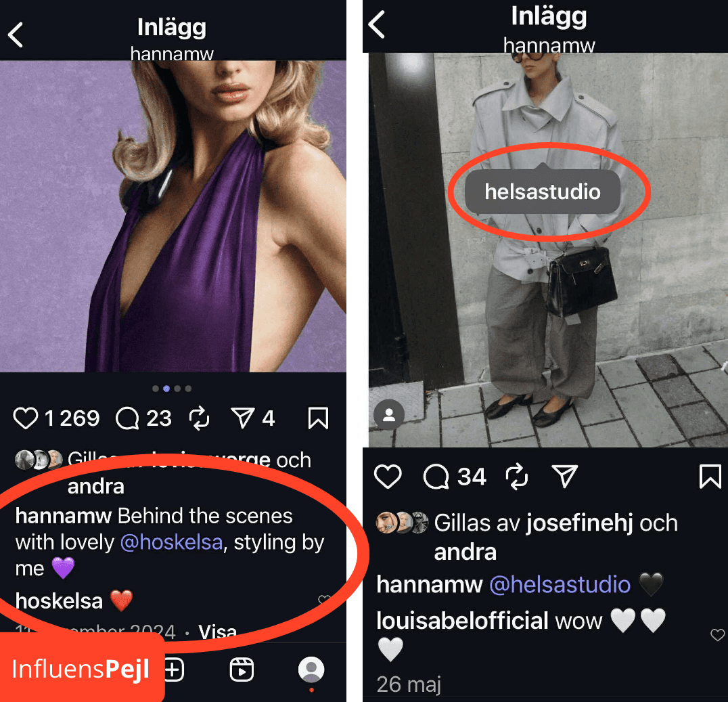Open the profile tab in the bottom bar
Screen dimensions: 728x702
311,670
